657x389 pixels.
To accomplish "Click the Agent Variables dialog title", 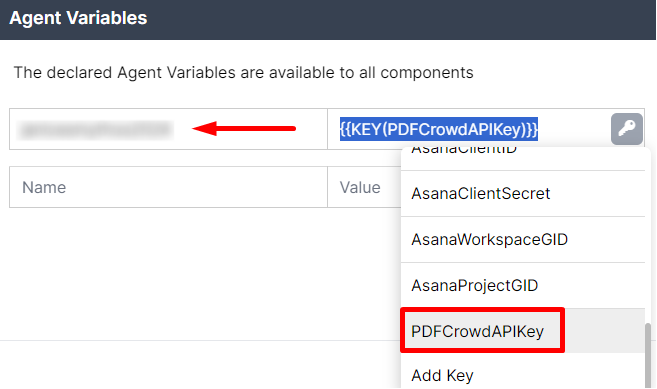I will [78, 18].
